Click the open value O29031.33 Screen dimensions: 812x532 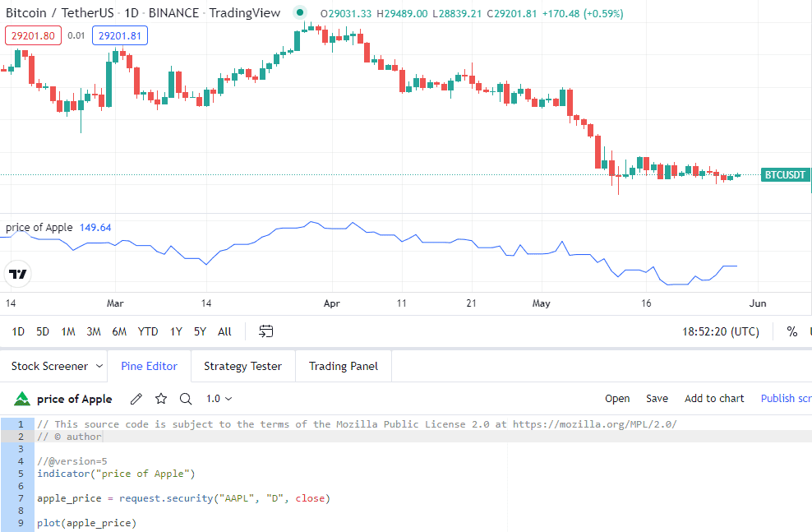point(346,13)
